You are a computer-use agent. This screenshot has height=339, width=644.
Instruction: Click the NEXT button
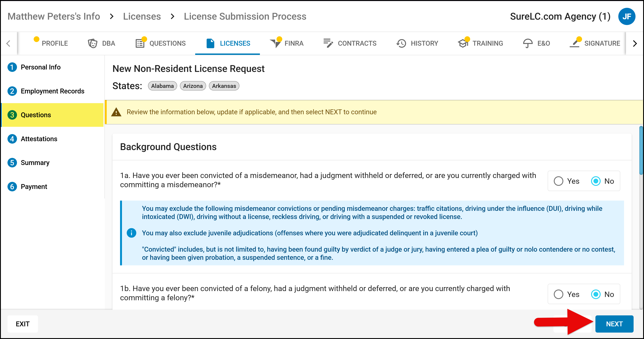coord(614,324)
